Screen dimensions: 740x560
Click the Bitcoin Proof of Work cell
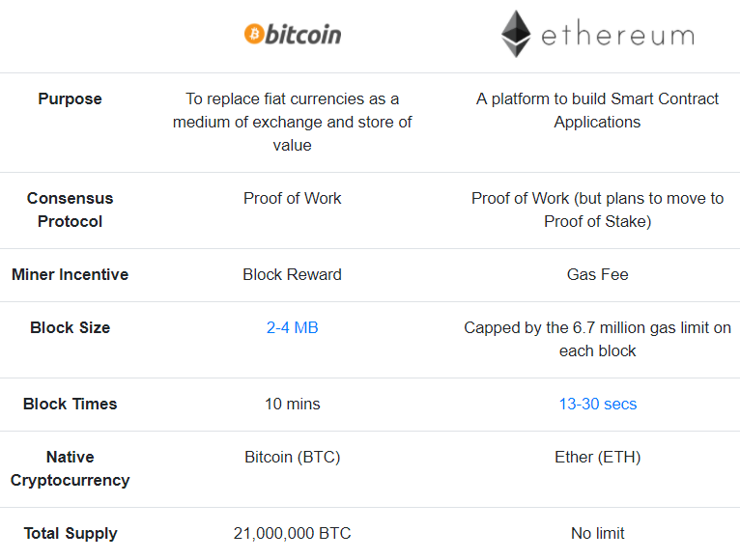pyautogui.click(x=292, y=199)
